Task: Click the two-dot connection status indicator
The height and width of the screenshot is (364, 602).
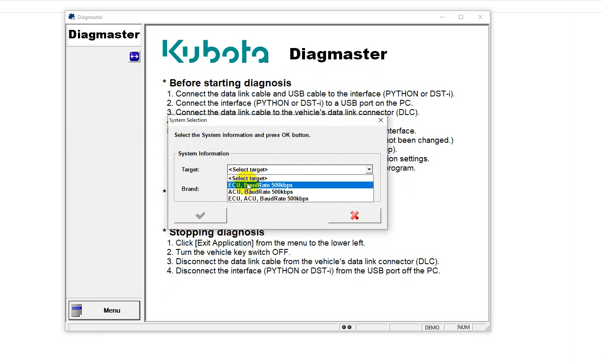Action: click(347, 327)
